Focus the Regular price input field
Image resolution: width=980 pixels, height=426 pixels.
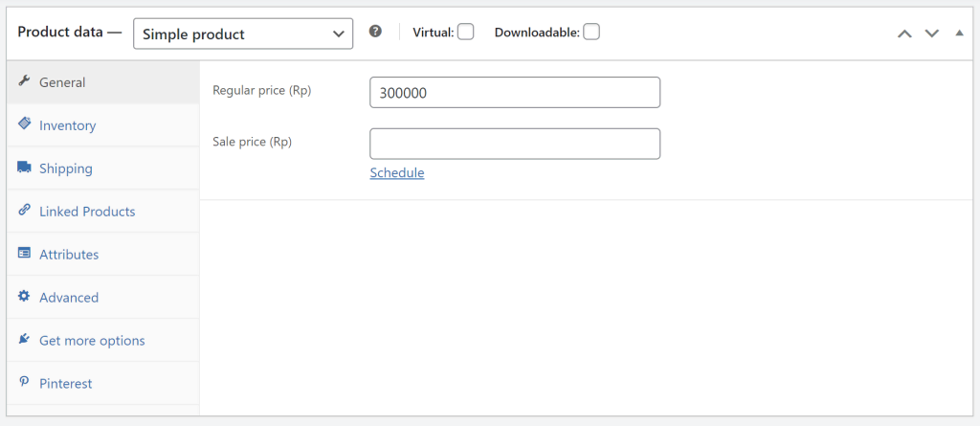point(515,93)
